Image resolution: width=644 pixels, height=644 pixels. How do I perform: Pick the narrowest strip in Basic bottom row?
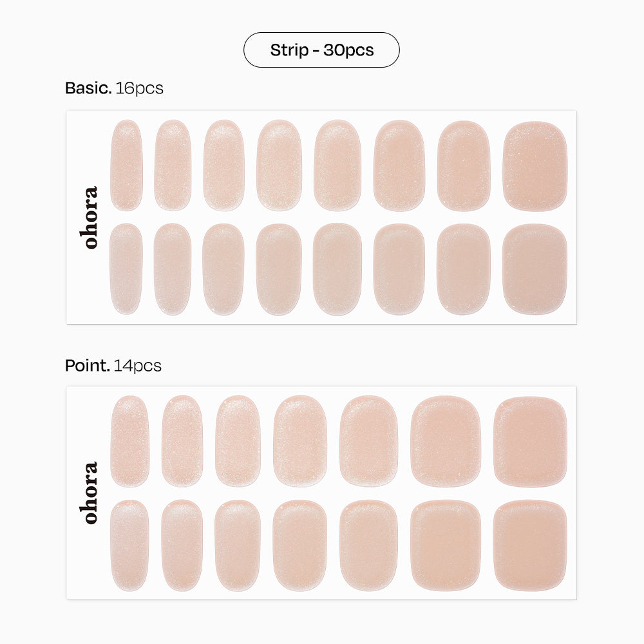tap(126, 269)
